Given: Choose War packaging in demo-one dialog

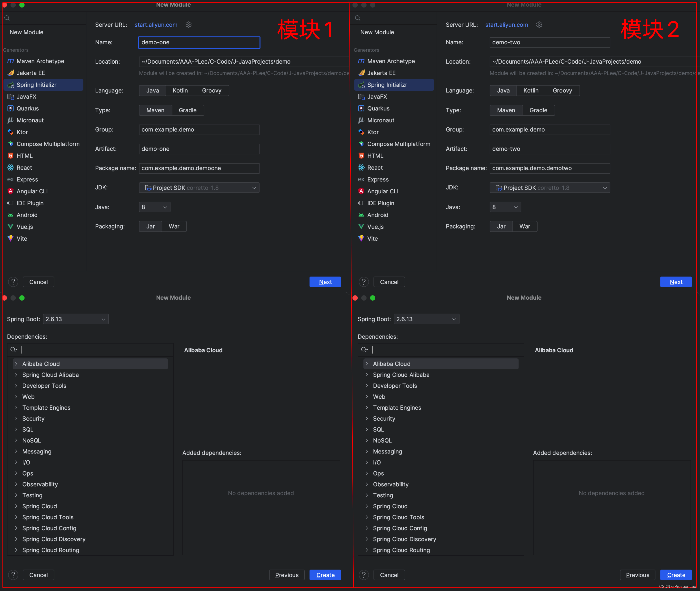Looking at the screenshot, I should [174, 227].
